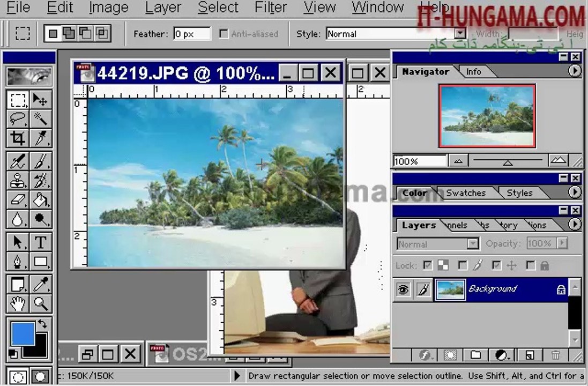Viewport: 588px width, 386px height.
Task: Select the Magic Wand tool
Action: click(41, 119)
